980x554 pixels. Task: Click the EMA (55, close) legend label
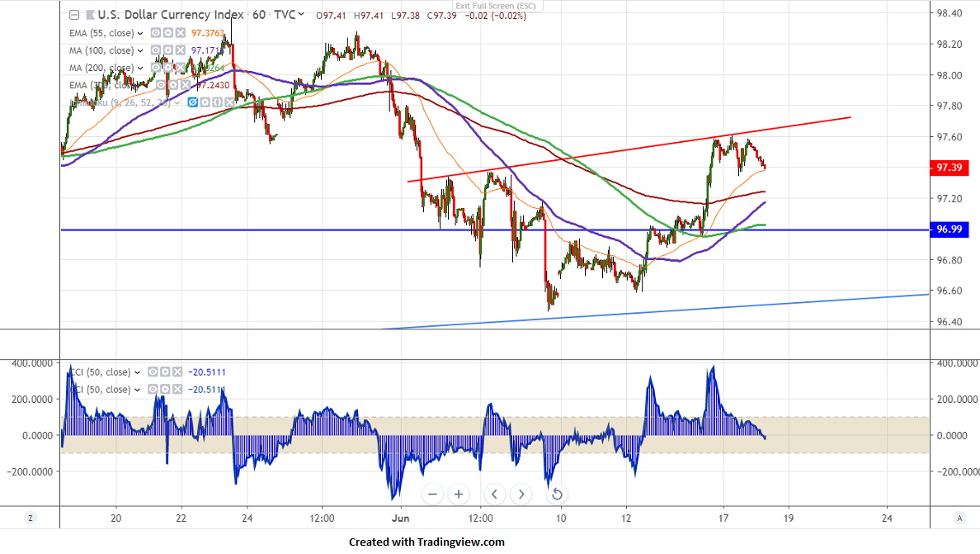pyautogui.click(x=101, y=33)
